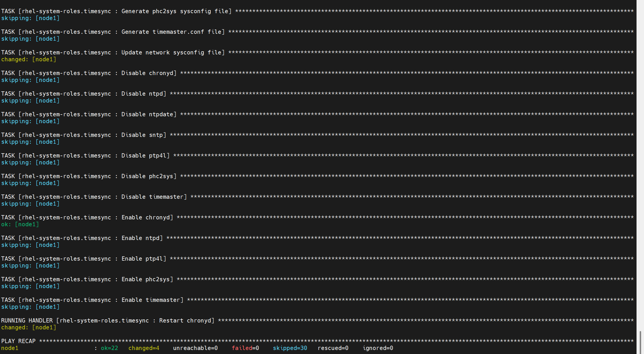The image size is (644, 354).
Task: Click the 'Disable phc2sys' task line
Action: [x=318, y=176]
